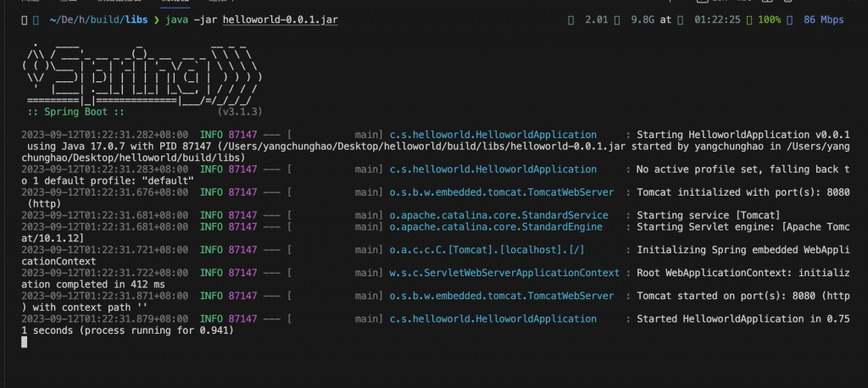Viewport: 868px width, 388px height.
Task: Click the line 'ation completed in 412 ms'
Action: pos(93,284)
